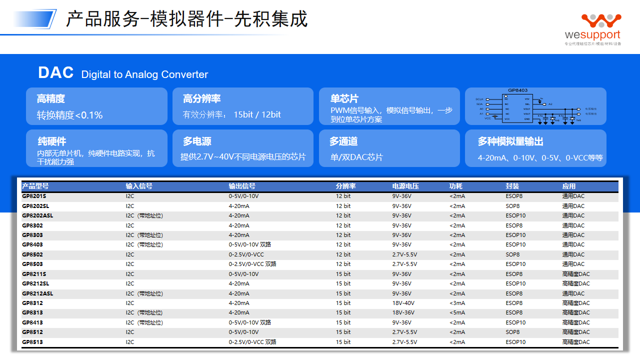Select the GP8513 product row

point(320,342)
